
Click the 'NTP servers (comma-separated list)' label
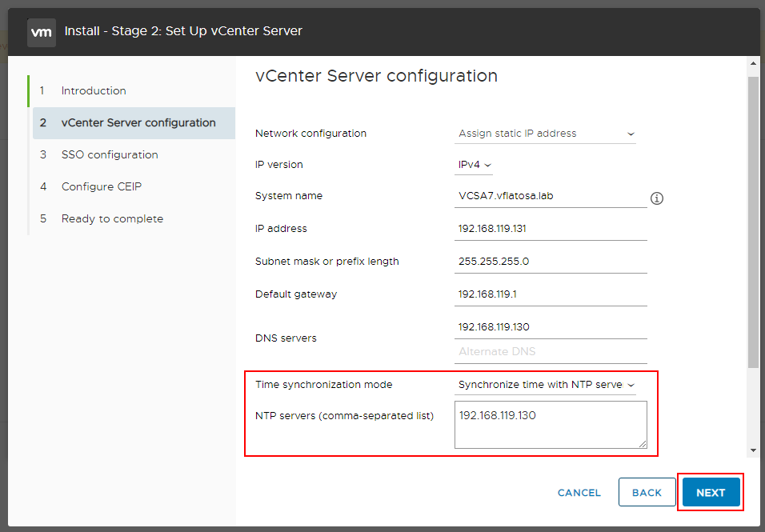click(344, 416)
